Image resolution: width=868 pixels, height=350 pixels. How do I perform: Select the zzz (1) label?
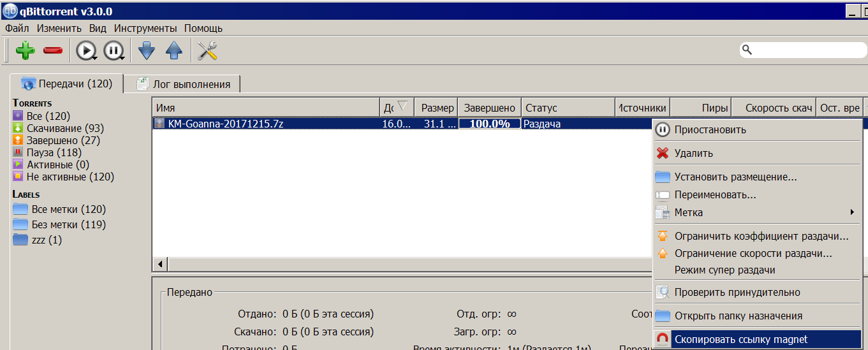coord(38,240)
